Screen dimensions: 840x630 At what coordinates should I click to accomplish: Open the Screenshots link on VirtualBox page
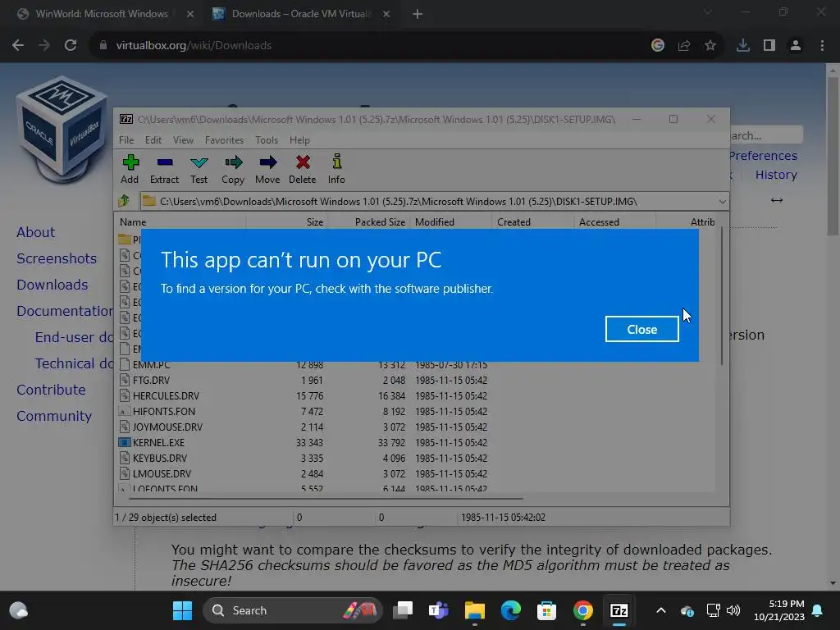point(57,258)
